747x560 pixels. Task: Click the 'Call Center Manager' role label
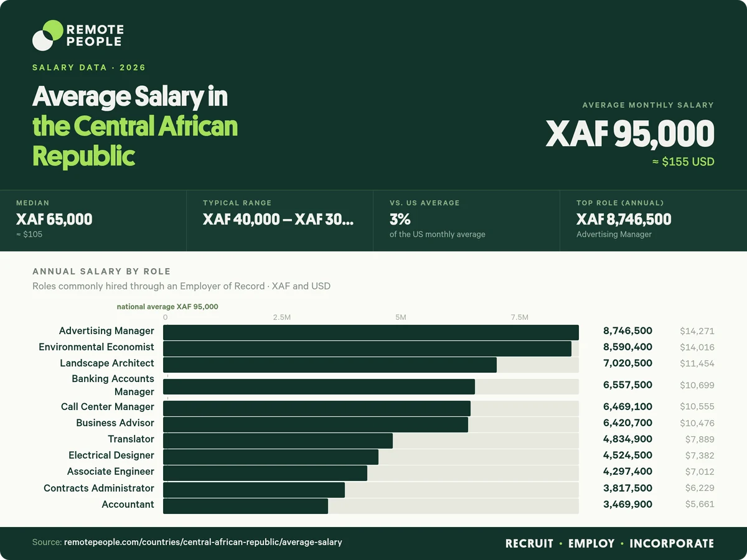108,407
